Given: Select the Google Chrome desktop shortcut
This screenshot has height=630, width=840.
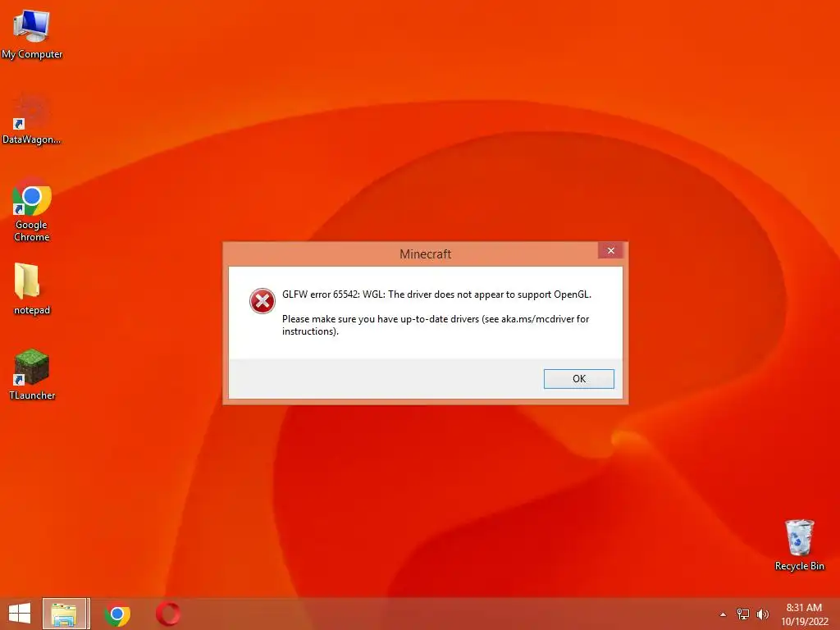Looking at the screenshot, I should click(x=32, y=210).
